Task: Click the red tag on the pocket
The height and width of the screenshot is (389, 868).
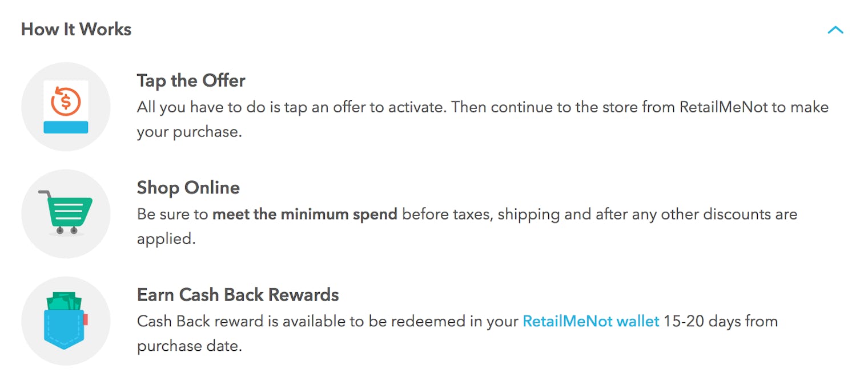Action: [x=86, y=319]
